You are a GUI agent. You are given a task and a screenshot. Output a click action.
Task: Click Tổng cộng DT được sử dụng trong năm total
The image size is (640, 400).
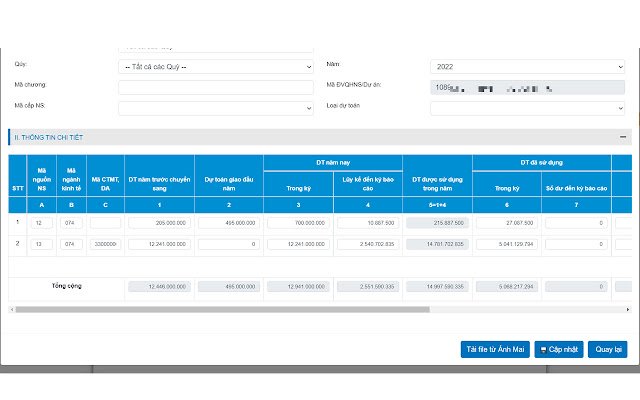click(437, 287)
